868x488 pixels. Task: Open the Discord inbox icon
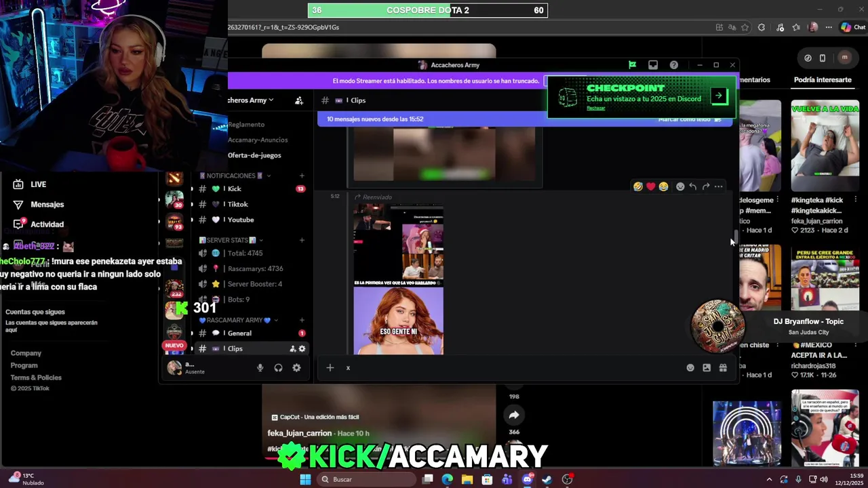point(653,65)
